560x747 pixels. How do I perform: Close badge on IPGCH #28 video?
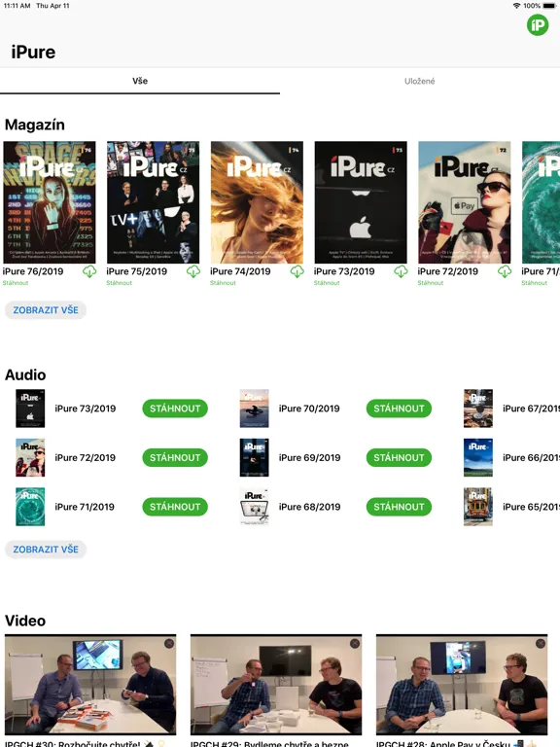click(540, 644)
